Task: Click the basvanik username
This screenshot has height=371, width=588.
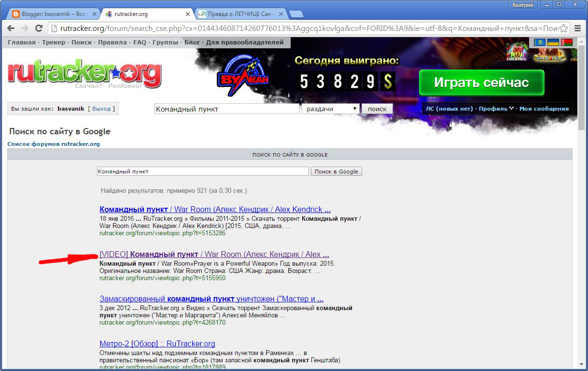Action: pos(70,109)
